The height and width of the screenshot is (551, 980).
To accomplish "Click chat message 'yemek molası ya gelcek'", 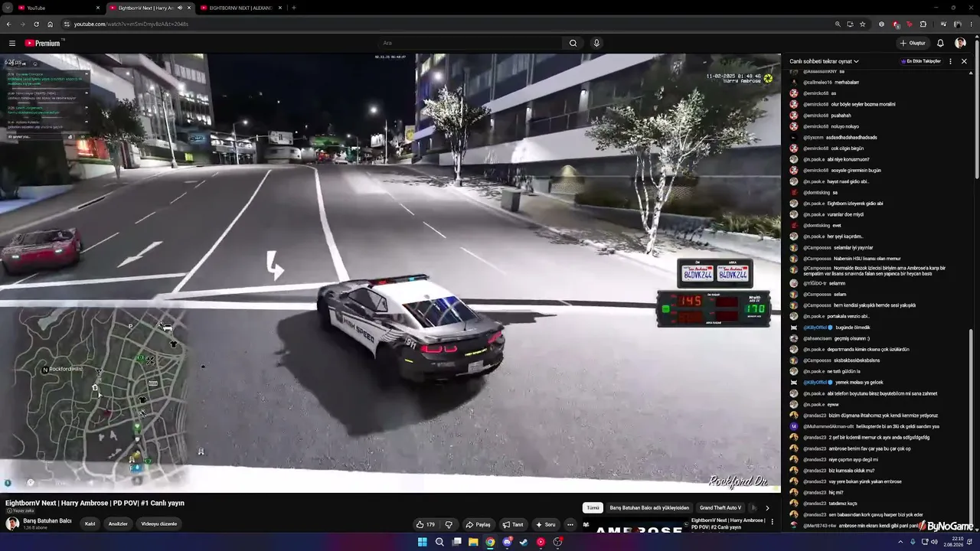I will pyautogui.click(x=860, y=383).
